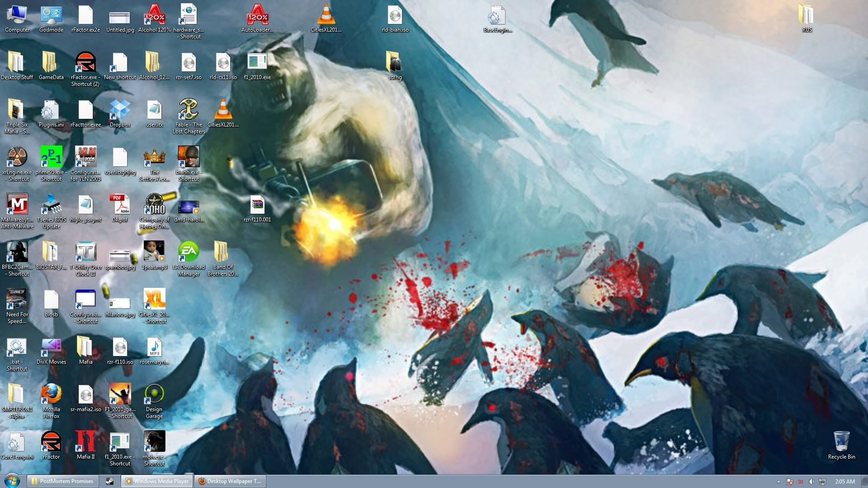Click the 2:05 AM system clock
This screenshot has width=868, height=488.
tap(845, 482)
